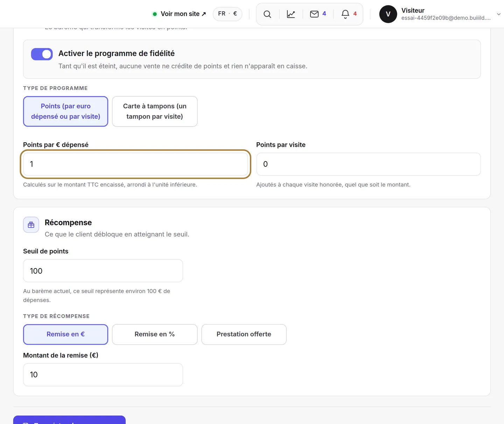Open the search magnifier icon
The height and width of the screenshot is (424, 504).
point(267,14)
